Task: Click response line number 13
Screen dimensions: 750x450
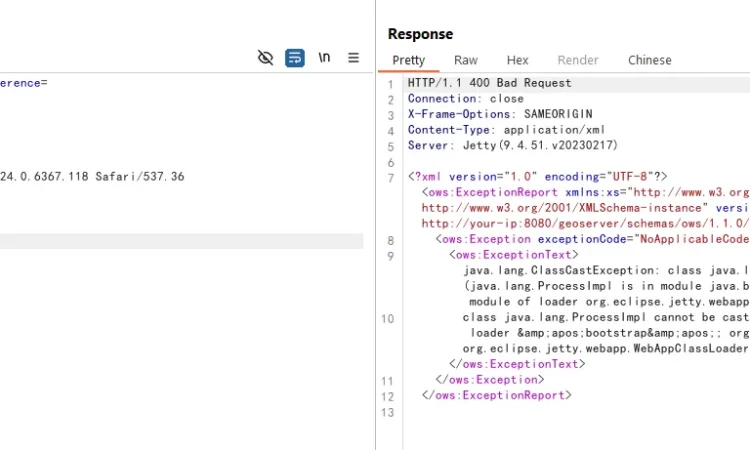Action: (387, 412)
